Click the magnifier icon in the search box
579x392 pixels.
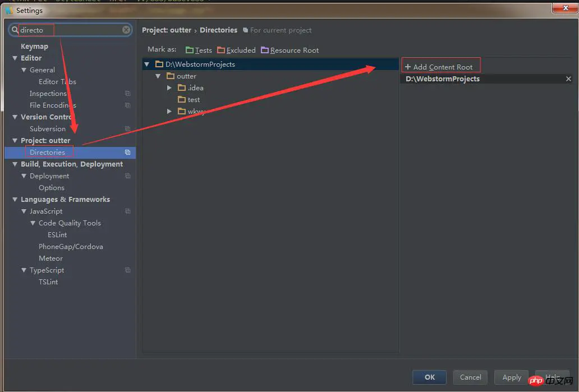tap(15, 30)
